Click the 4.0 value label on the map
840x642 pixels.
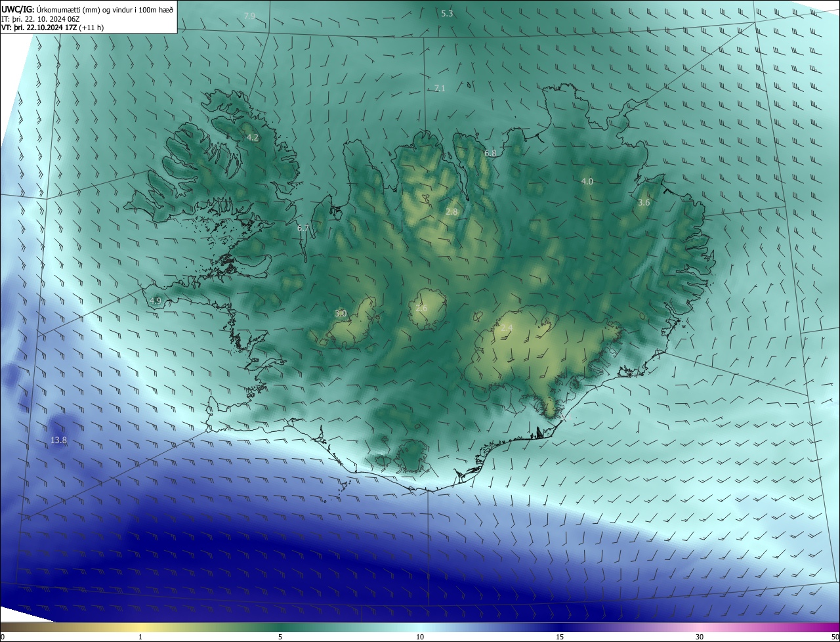click(x=587, y=181)
